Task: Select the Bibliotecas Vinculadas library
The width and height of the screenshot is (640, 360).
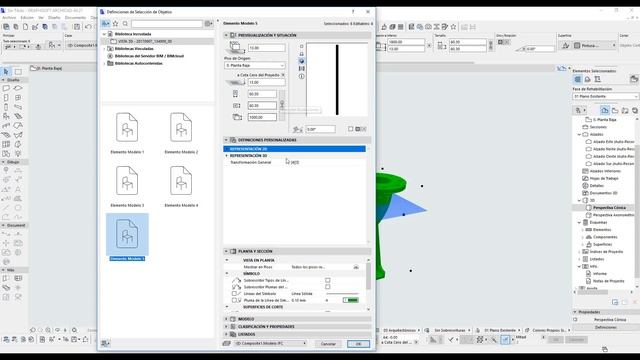Action: click(x=134, y=49)
